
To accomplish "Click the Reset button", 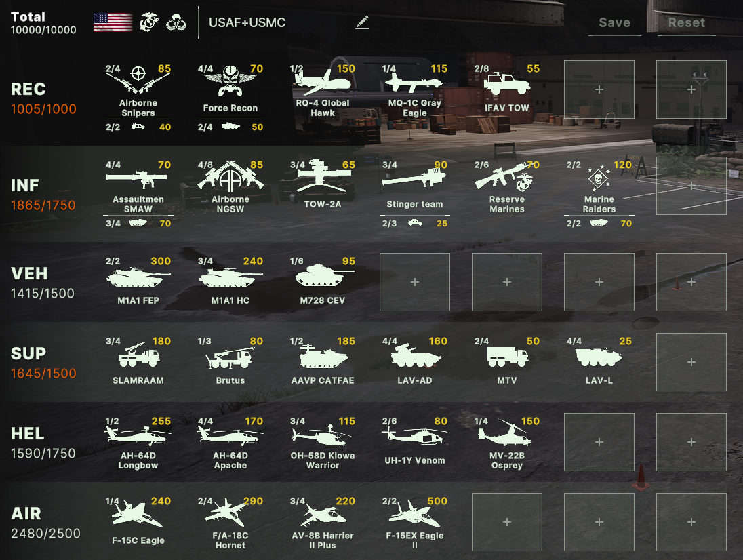I will (x=686, y=23).
